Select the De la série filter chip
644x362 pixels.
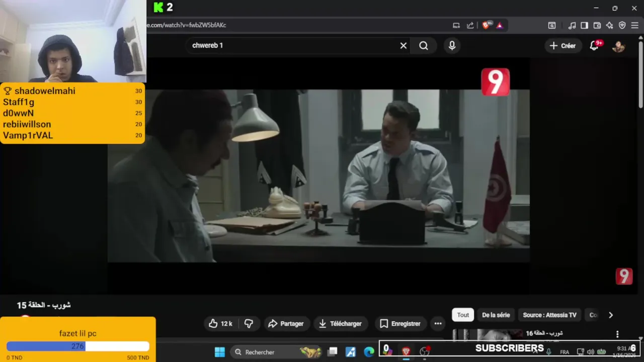(496, 315)
